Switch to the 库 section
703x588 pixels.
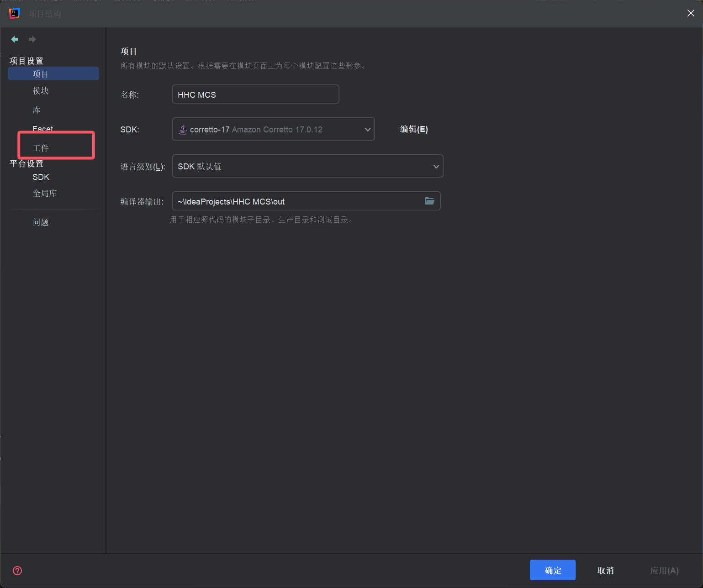click(x=37, y=110)
